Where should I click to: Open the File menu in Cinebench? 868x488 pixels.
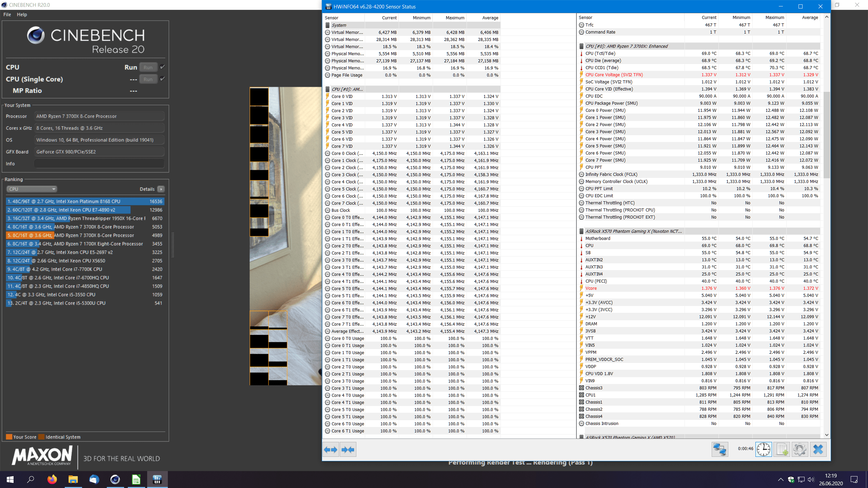(7, 15)
